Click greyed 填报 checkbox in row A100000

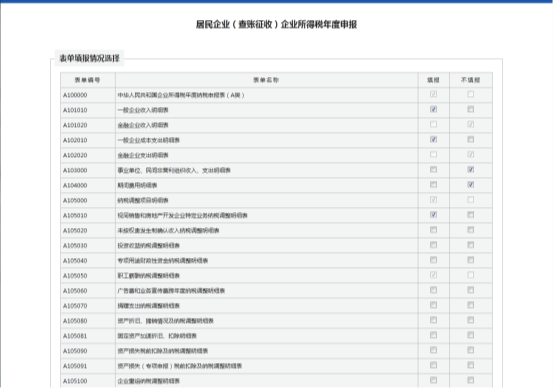(433, 94)
